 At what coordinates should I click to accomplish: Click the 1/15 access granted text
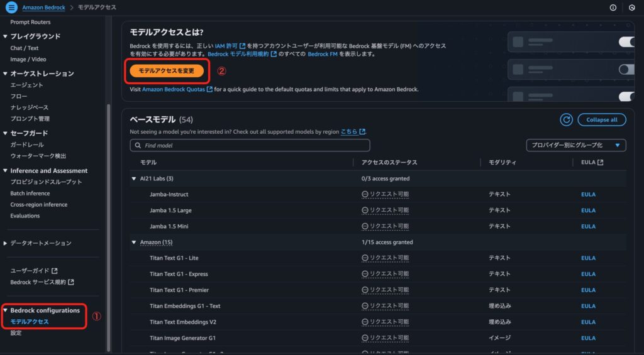tap(387, 242)
